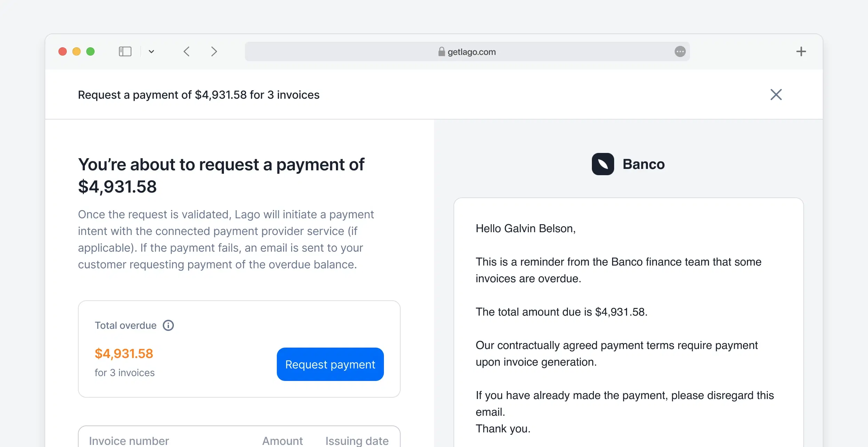Toggle the browser sidebar panel icon
This screenshot has width=868, height=447.
click(x=125, y=51)
